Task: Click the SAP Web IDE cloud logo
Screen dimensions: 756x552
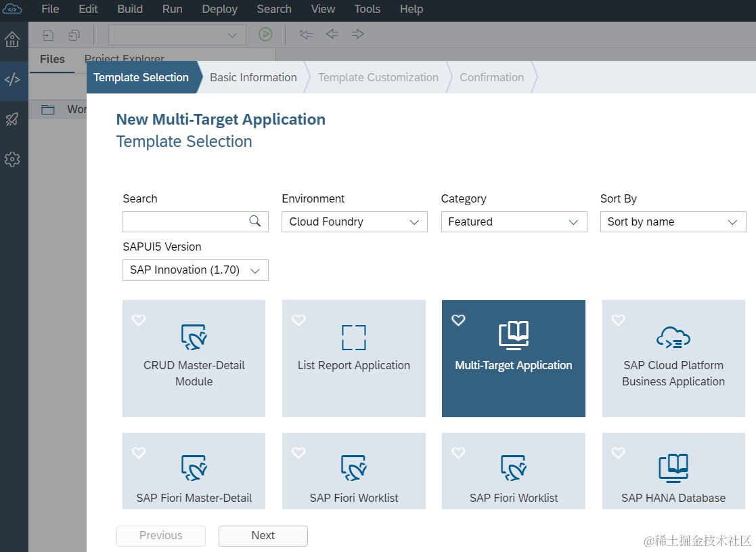Action: 12,9
